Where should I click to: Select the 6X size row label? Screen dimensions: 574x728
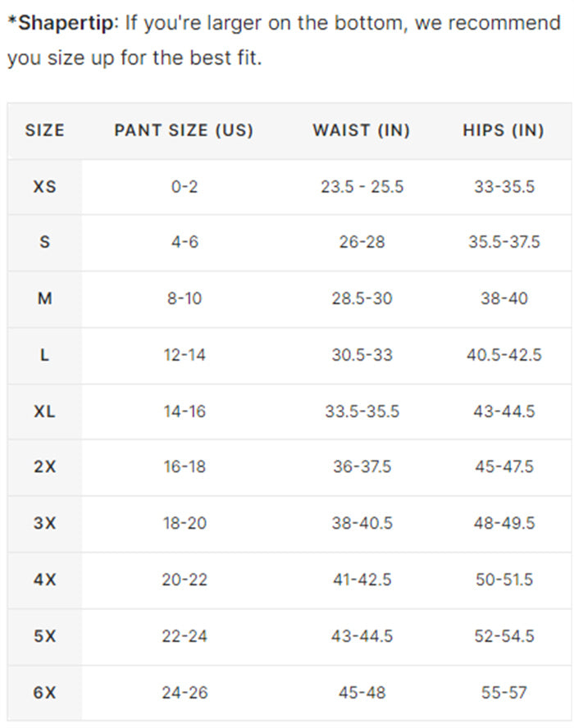click(44, 693)
